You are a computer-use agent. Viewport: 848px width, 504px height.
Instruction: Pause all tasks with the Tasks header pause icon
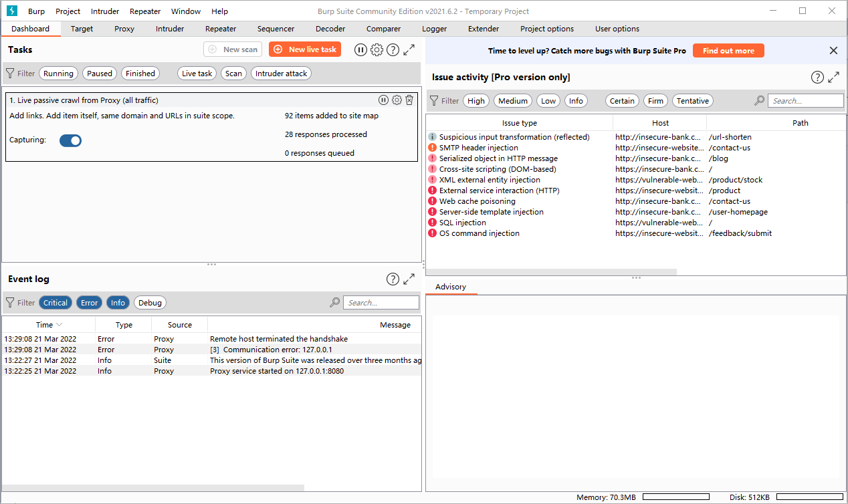tap(360, 49)
